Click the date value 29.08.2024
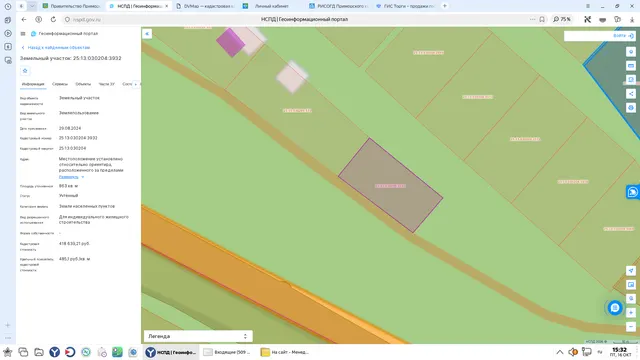The height and width of the screenshot is (360, 640). pos(70,128)
